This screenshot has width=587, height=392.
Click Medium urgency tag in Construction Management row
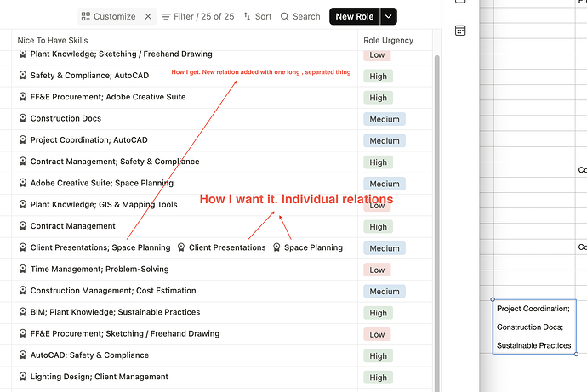[x=385, y=292]
